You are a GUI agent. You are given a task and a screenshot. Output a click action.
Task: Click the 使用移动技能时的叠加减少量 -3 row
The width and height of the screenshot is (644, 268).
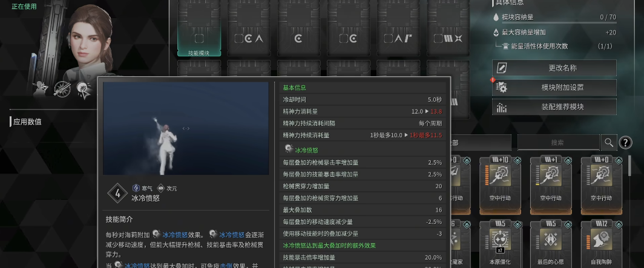point(363,234)
